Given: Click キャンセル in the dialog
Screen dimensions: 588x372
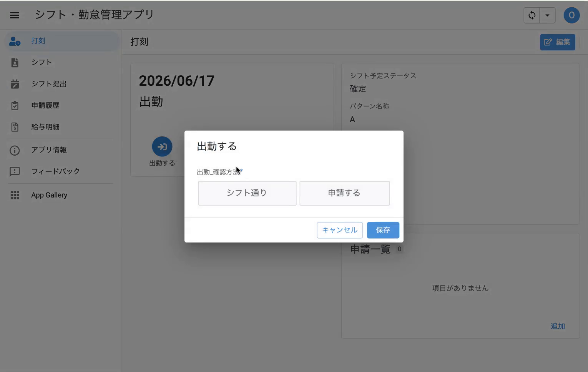Looking at the screenshot, I should pyautogui.click(x=340, y=230).
